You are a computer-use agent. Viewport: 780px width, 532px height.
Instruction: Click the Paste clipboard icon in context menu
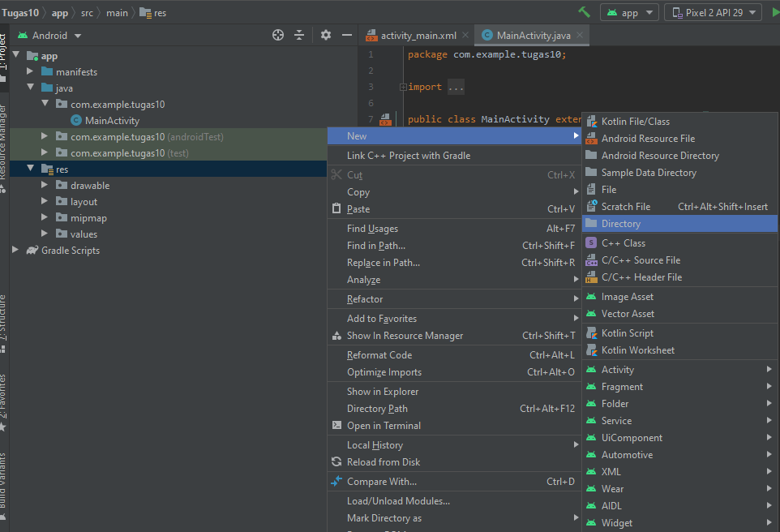coord(336,208)
